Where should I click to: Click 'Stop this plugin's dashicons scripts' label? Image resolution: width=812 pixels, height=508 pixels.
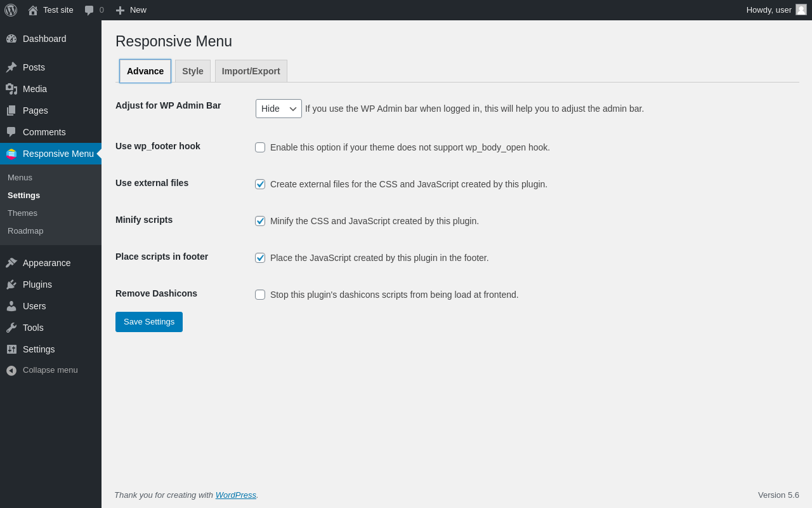[x=395, y=295]
